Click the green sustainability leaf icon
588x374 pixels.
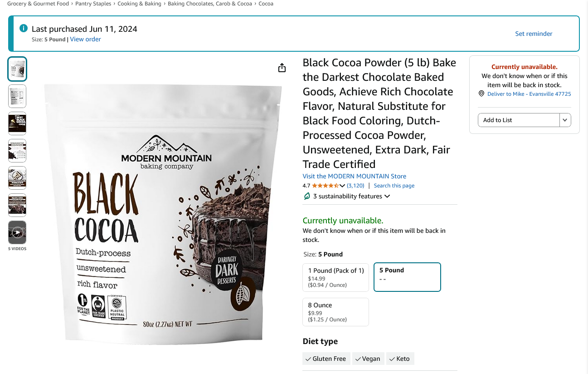pos(307,196)
